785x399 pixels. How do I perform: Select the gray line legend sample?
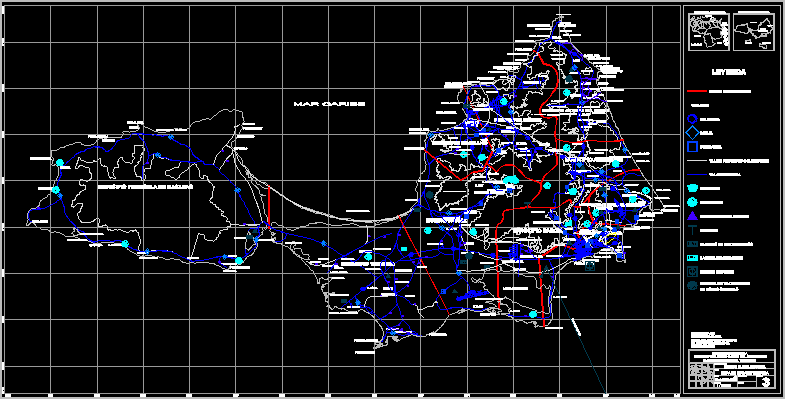696,161
